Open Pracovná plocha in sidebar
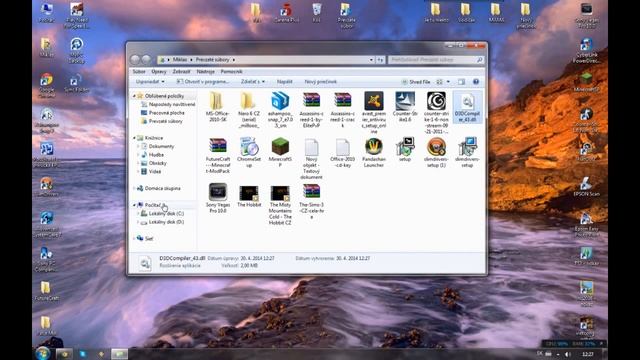 (162, 113)
